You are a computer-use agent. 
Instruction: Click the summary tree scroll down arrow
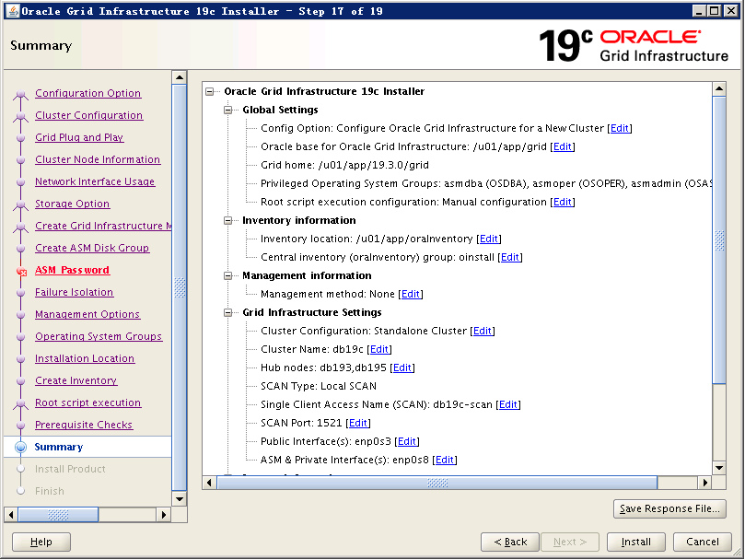pos(719,468)
